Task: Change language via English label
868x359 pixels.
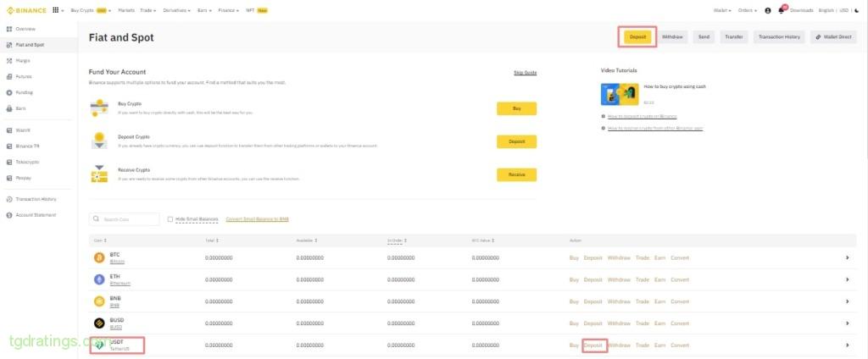Action: [826, 10]
